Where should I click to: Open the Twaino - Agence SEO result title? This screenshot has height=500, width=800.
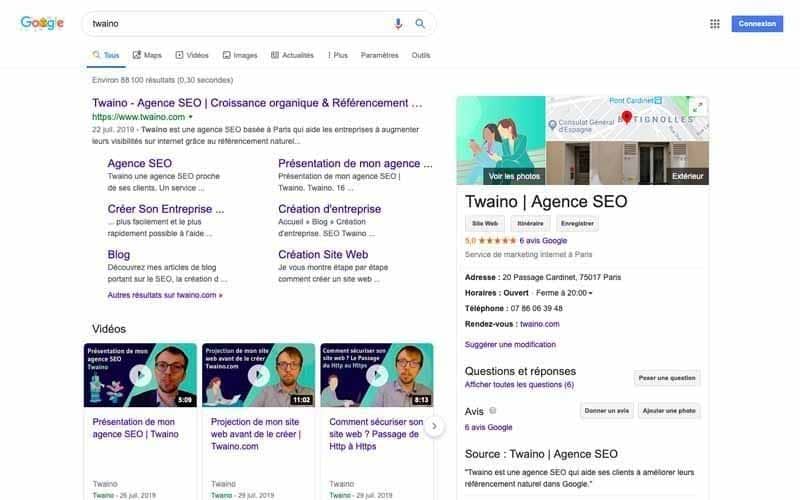tap(257, 103)
